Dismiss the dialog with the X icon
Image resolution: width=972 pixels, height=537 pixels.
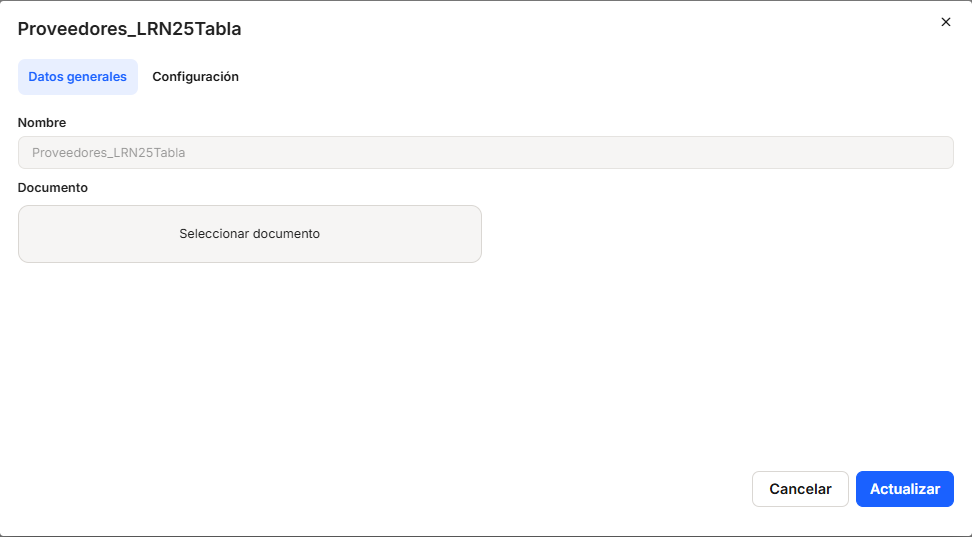point(945,22)
